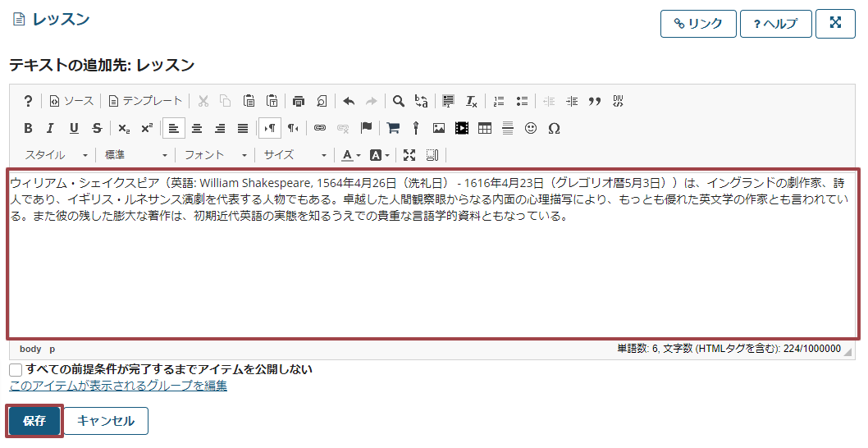Set right-to-left text direction

[293, 129]
